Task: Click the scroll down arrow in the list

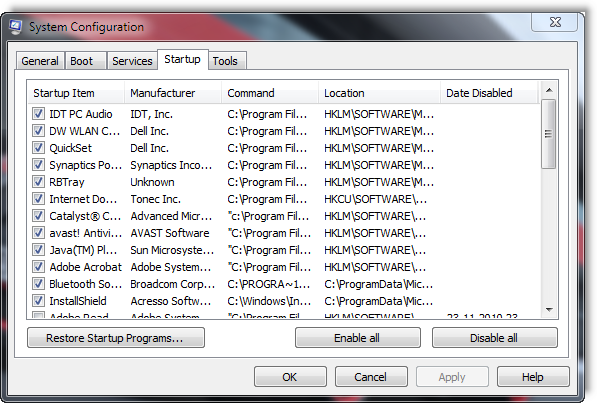Action: [549, 309]
